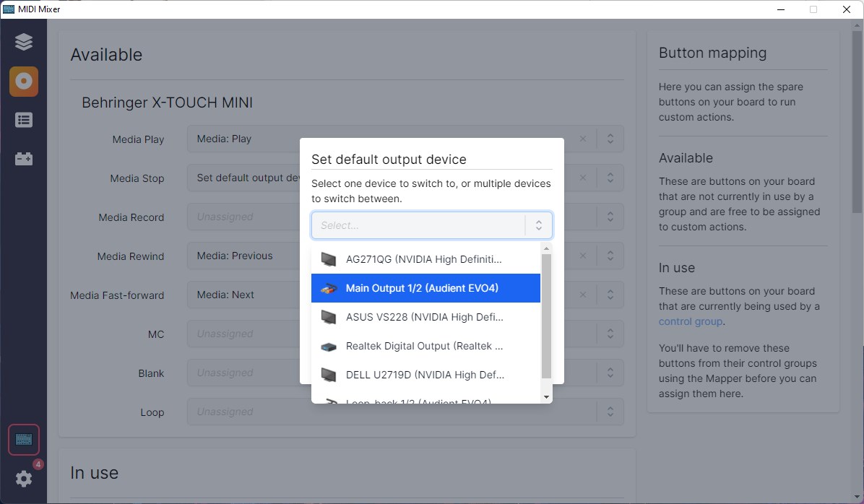The height and width of the screenshot is (504, 864).
Task: Select the MIDI board icon in sidebar
Action: click(x=24, y=439)
